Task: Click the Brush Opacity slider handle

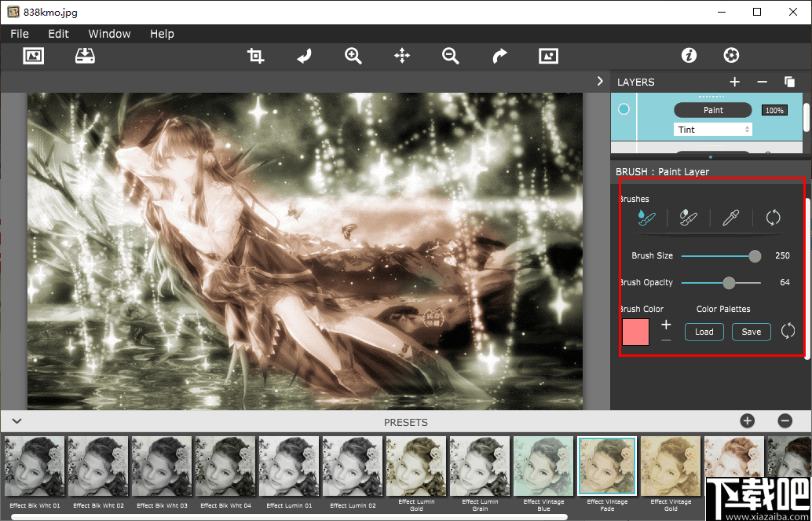Action: [x=729, y=283]
